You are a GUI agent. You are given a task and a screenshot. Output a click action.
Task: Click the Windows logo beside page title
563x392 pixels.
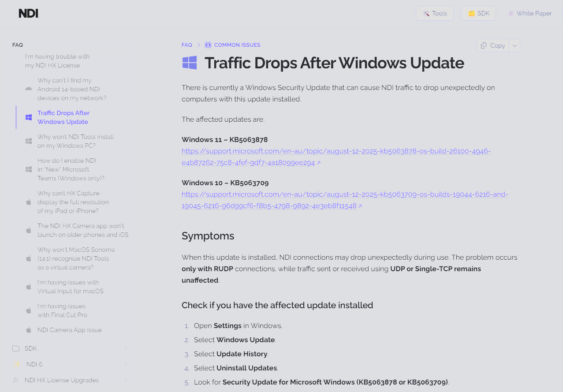(x=190, y=63)
